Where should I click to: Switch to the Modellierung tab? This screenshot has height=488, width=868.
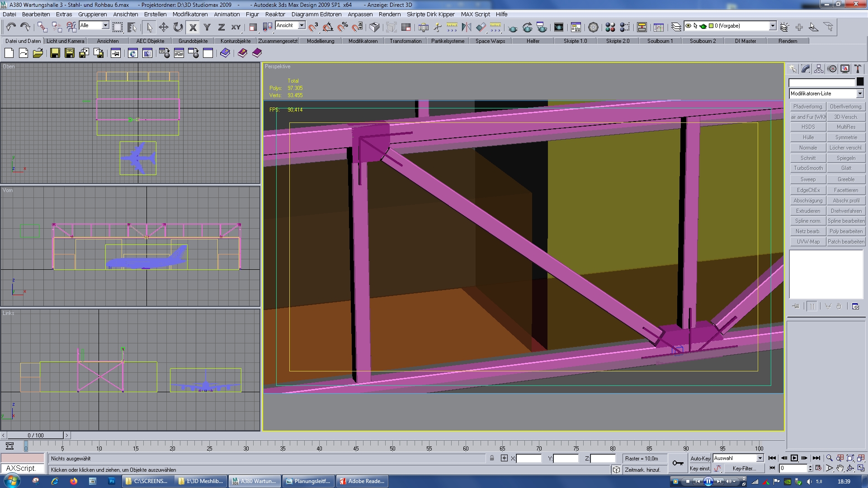point(320,41)
